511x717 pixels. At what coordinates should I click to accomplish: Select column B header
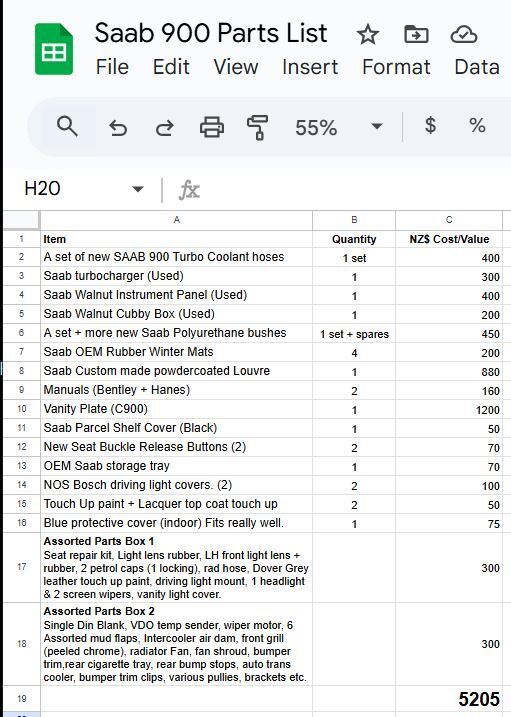tap(354, 220)
